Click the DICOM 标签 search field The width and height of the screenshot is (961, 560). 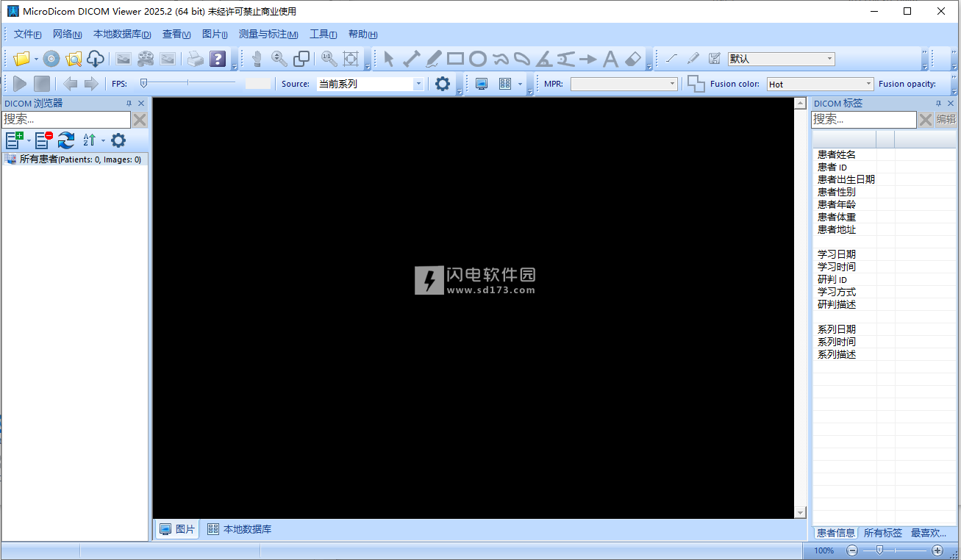pyautogui.click(x=864, y=119)
